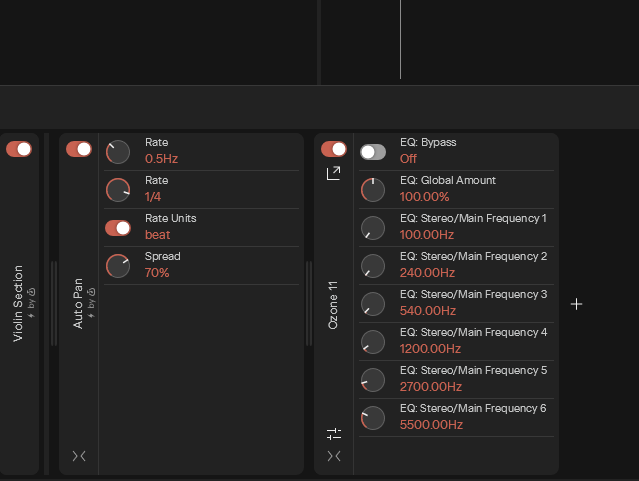639x481 pixels.
Task: Select the Auto Pan device title
Action: 77,303
